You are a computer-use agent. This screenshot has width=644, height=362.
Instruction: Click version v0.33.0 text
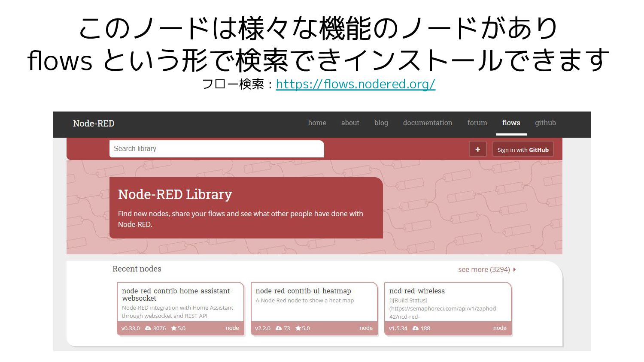131,328
